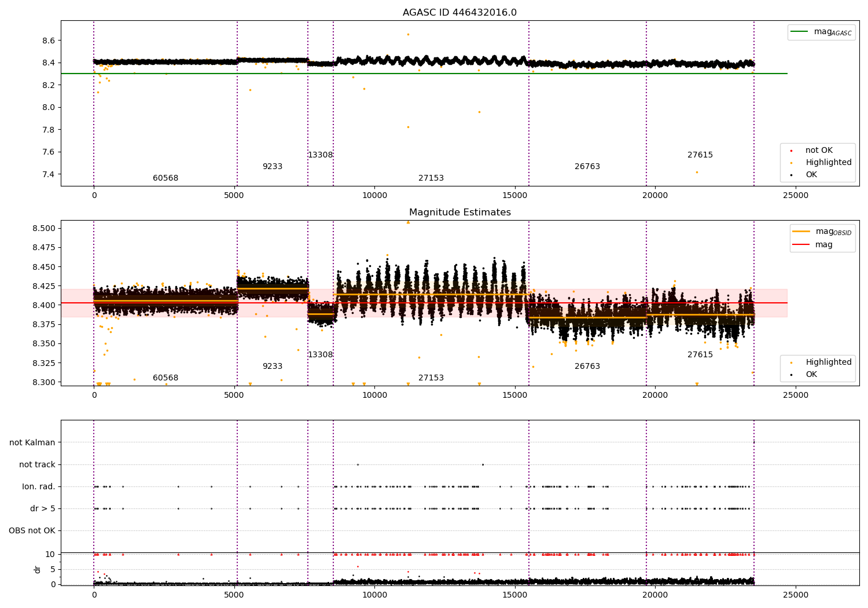Click OBSID label 27153 in Magnitude Estimates panel
The height and width of the screenshot is (608, 868).
point(431,378)
